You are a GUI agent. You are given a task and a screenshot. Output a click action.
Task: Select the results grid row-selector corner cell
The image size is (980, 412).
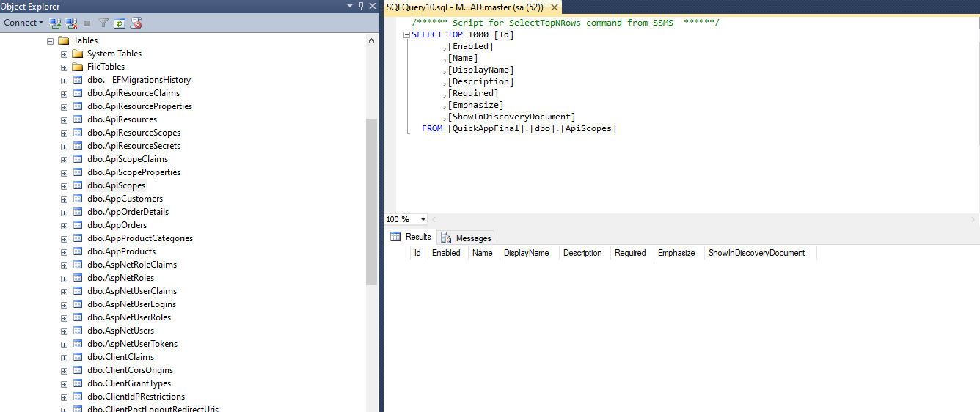click(x=399, y=253)
